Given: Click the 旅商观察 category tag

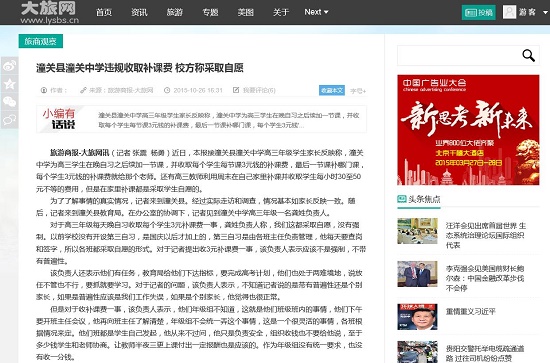Looking at the screenshot, I should (x=41, y=41).
